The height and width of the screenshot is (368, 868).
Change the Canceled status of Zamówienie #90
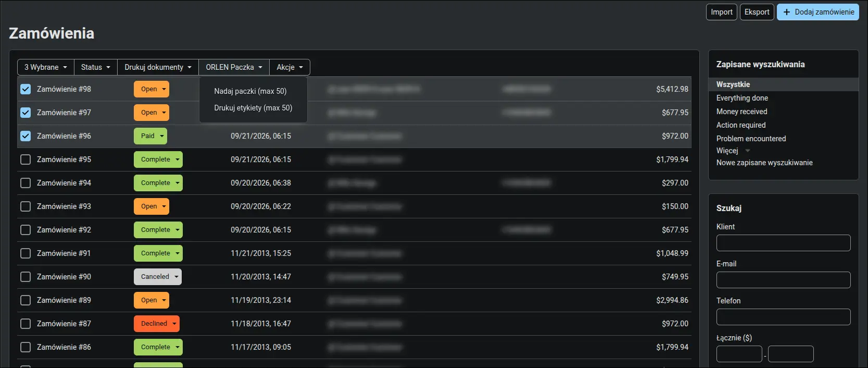pos(158,277)
